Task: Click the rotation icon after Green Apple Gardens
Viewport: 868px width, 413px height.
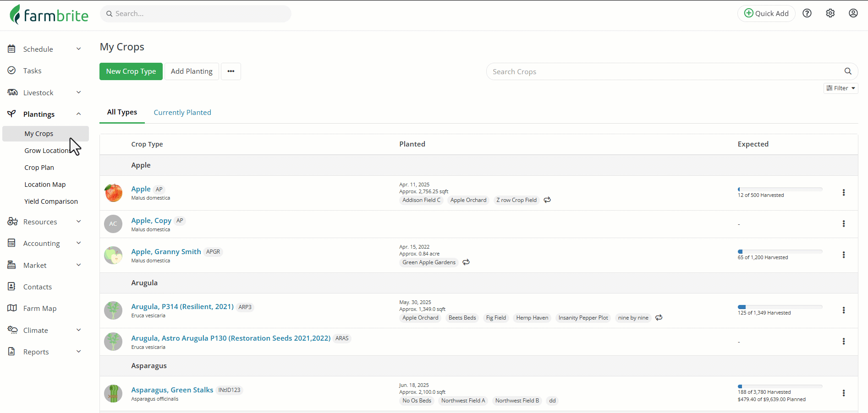Action: pos(466,262)
